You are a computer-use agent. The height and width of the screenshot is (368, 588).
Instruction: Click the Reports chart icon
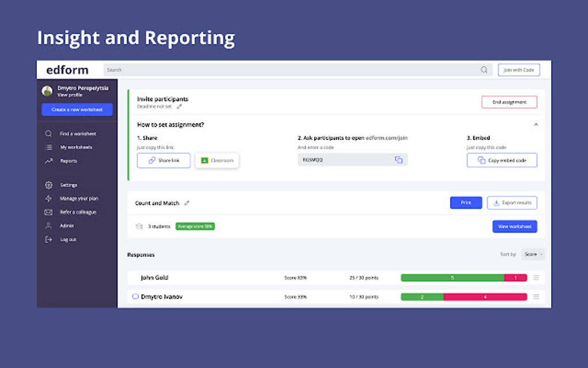pos(48,161)
